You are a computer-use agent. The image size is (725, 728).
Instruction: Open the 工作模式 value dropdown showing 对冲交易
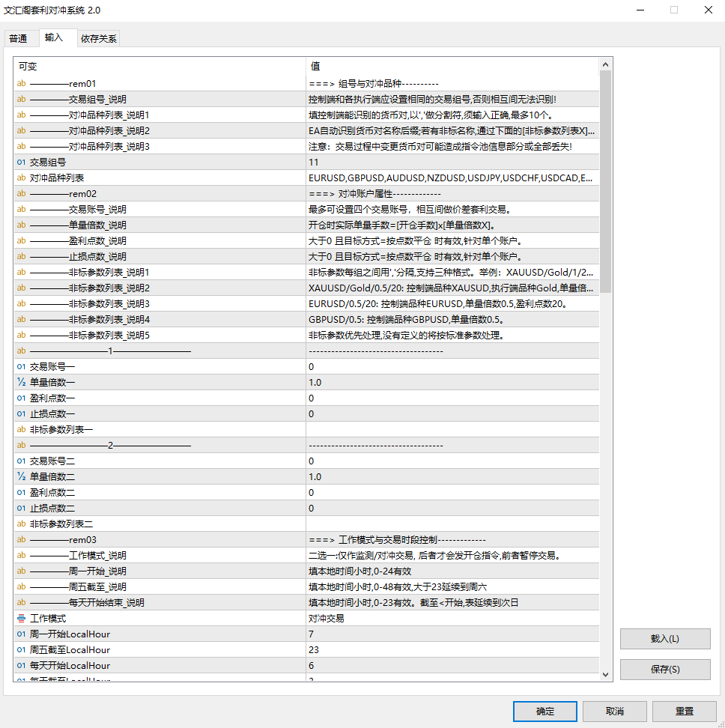452,618
